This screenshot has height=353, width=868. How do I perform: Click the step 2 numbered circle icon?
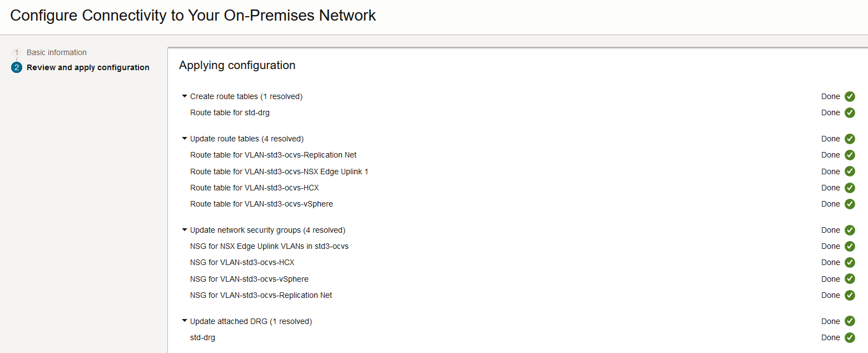pyautogui.click(x=17, y=67)
